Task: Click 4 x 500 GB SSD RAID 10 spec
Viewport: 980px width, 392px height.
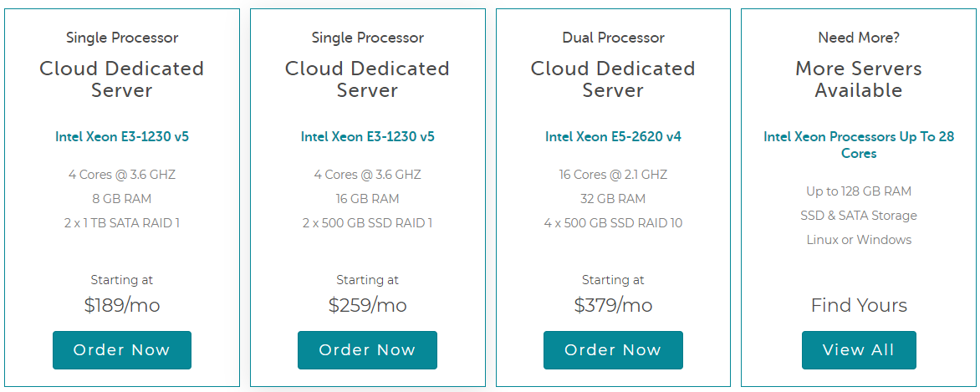Action: (x=613, y=222)
